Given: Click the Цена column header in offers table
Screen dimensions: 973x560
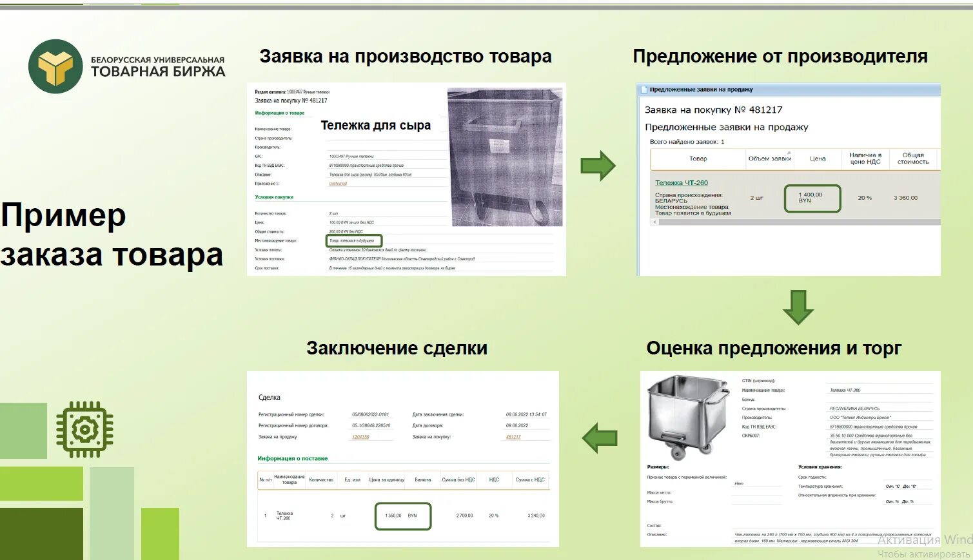Looking at the screenshot, I should pyautogui.click(x=818, y=159).
